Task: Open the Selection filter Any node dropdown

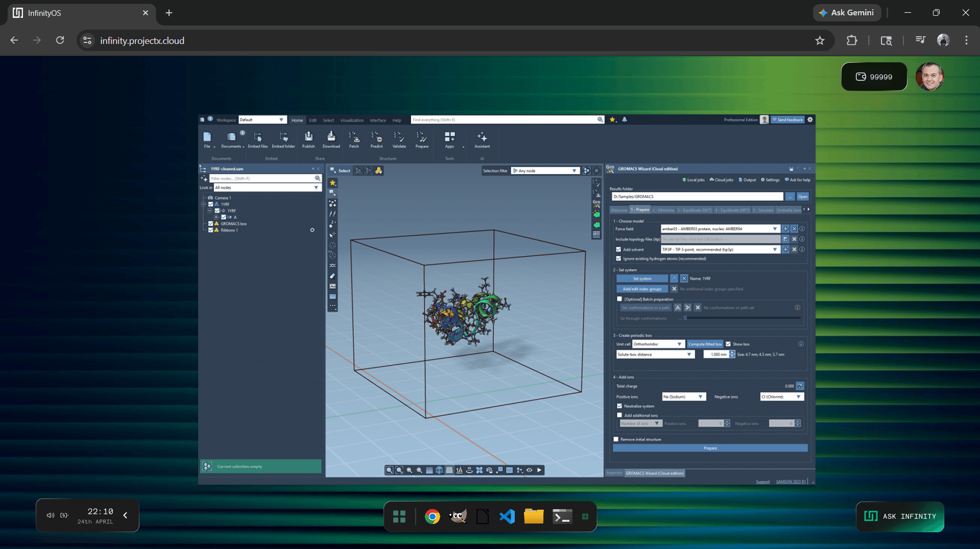Action: click(x=545, y=171)
